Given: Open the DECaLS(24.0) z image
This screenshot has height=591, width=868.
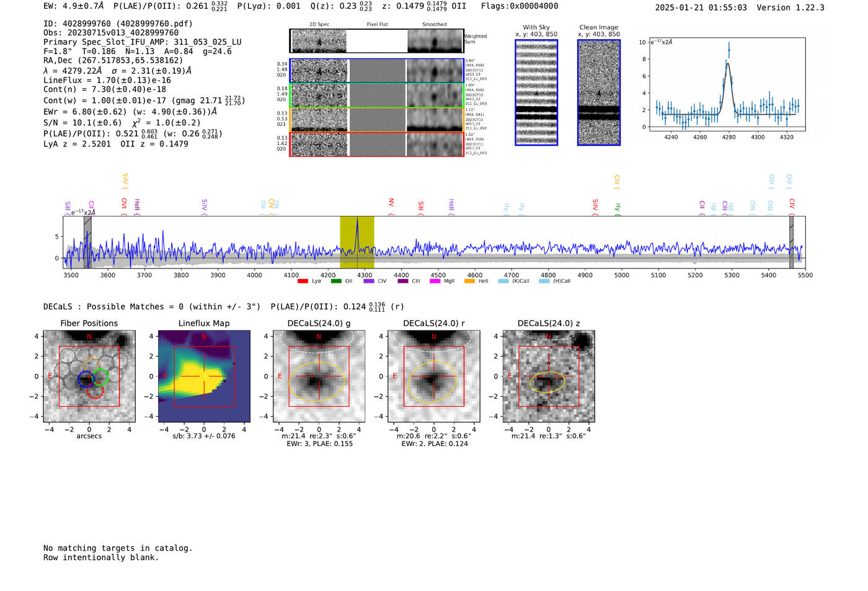Looking at the screenshot, I should pos(549,376).
